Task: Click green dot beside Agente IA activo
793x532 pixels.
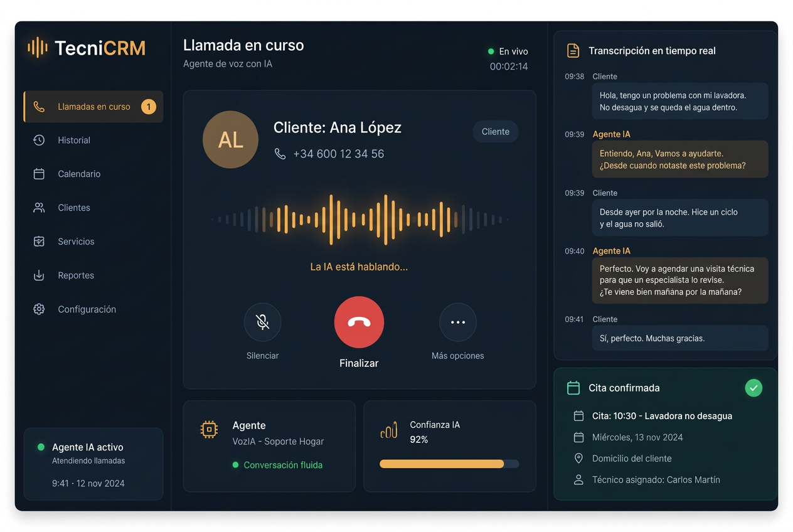Action: coord(41,447)
